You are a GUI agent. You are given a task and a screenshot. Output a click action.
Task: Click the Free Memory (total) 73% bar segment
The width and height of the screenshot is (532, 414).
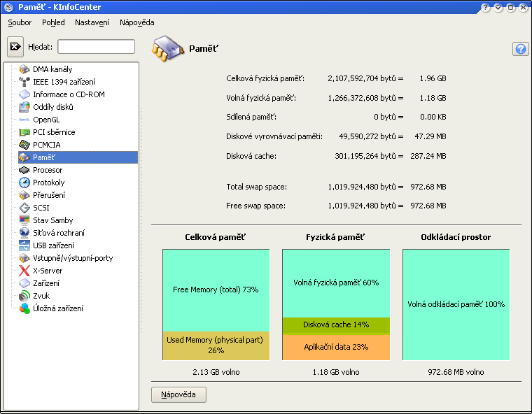216,290
